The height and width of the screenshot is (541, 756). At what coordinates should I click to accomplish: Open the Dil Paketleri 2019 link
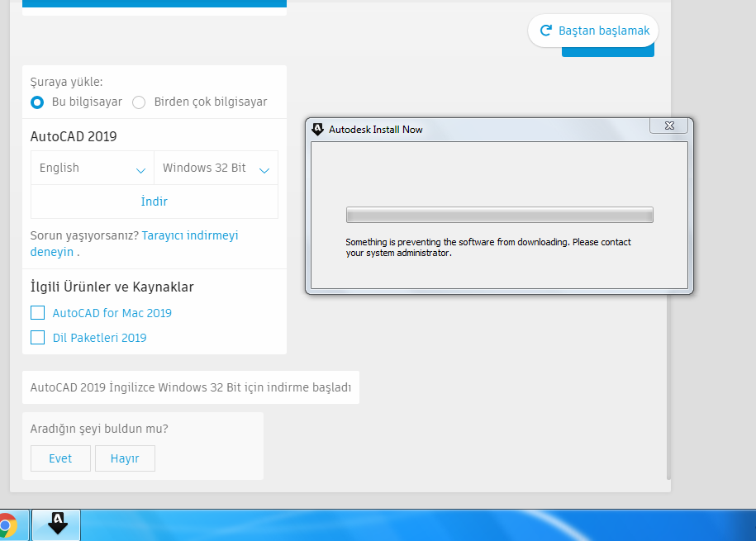(x=99, y=338)
